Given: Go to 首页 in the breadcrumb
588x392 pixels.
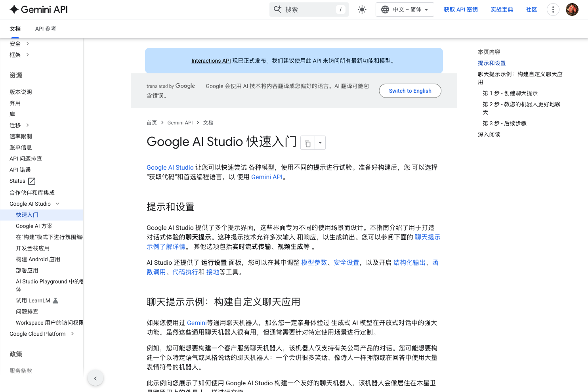Looking at the screenshot, I should (x=152, y=123).
